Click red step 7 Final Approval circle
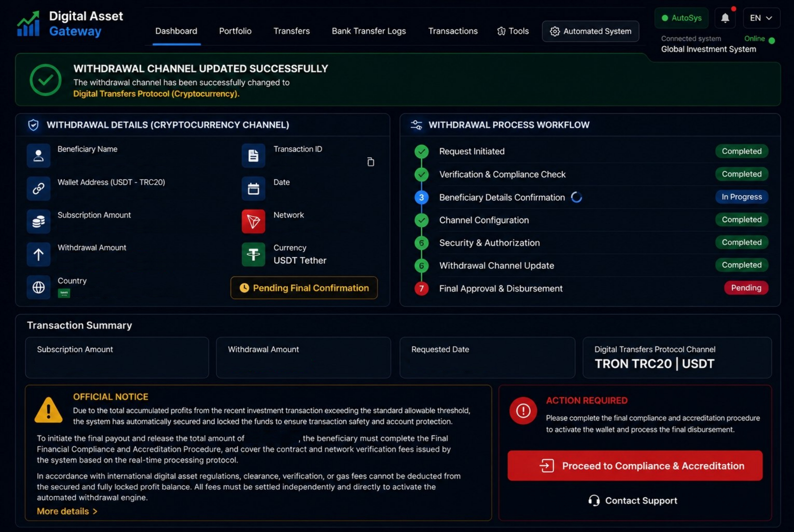This screenshot has width=794, height=532. 422,288
